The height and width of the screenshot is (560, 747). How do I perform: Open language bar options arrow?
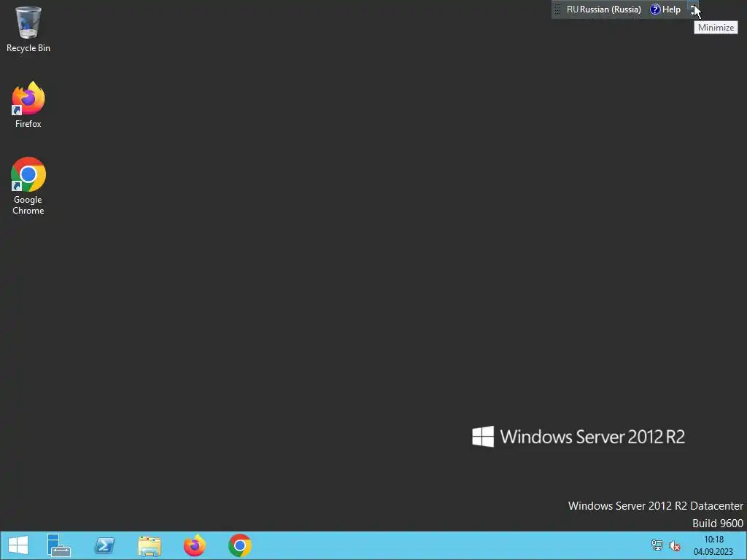point(692,13)
